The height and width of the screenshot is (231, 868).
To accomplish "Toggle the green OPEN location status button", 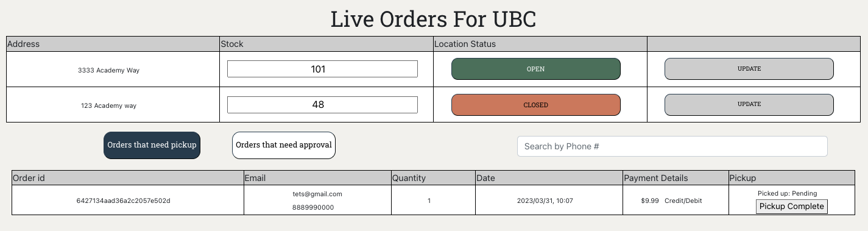I will (x=535, y=69).
